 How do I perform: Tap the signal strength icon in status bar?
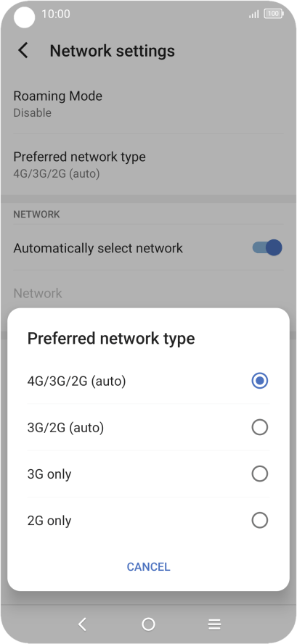pyautogui.click(x=254, y=15)
